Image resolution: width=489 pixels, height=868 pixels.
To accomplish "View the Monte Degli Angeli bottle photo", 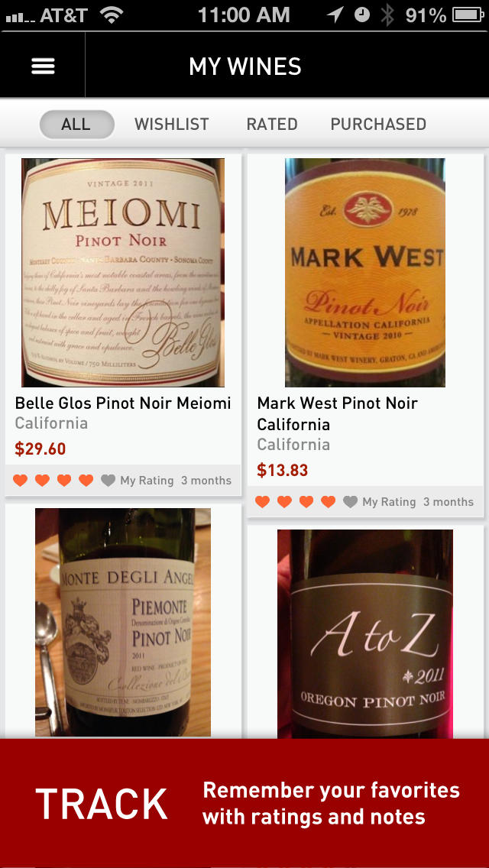I will pyautogui.click(x=123, y=622).
